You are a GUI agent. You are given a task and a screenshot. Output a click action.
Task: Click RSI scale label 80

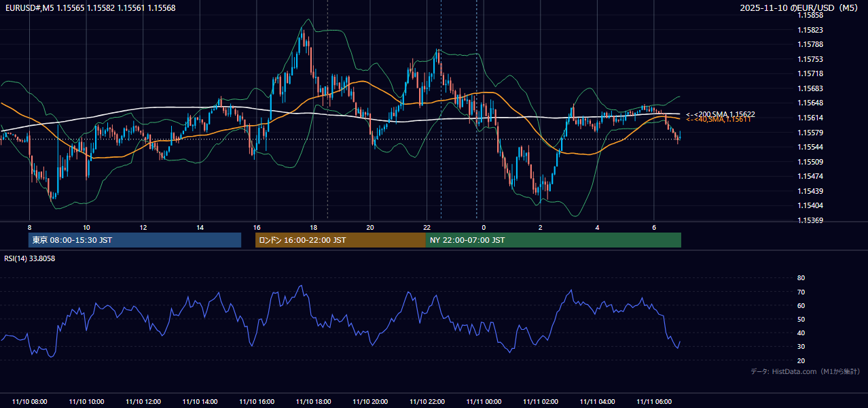[801, 278]
